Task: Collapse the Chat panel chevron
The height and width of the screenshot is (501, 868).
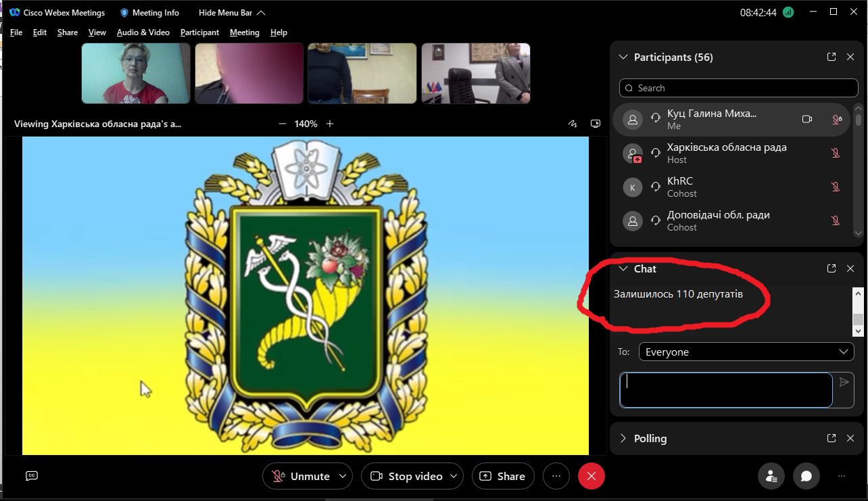Action: click(x=623, y=268)
